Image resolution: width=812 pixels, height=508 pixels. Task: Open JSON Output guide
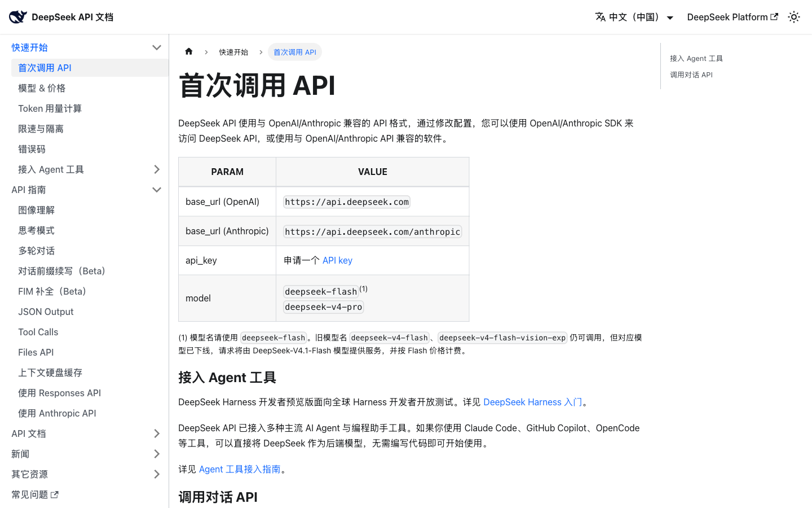tap(90, 312)
